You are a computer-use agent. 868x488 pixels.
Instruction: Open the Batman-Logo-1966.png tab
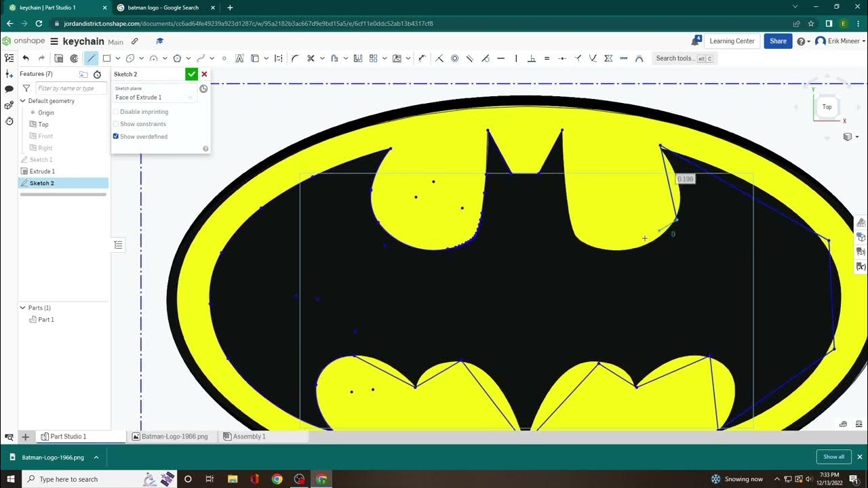click(170, 436)
